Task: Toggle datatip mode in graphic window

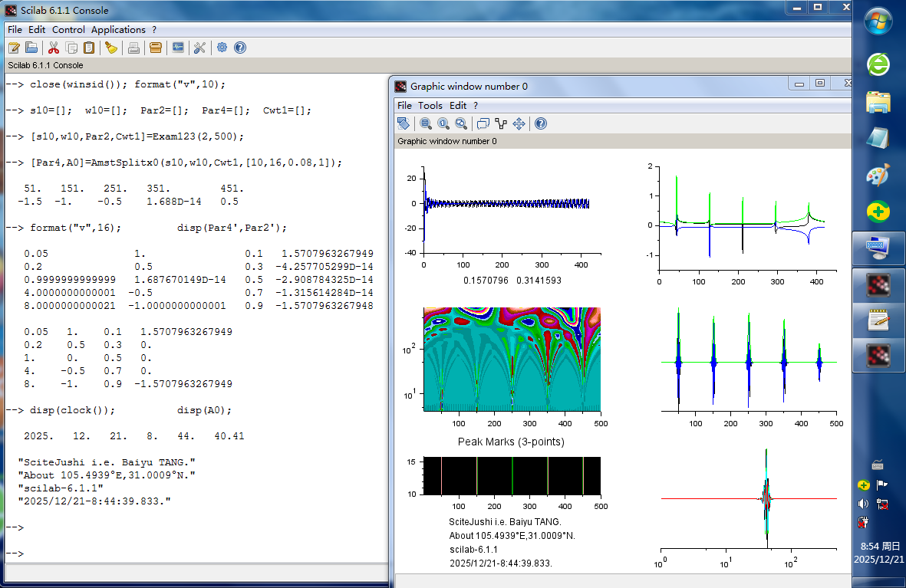Action: coord(483,123)
